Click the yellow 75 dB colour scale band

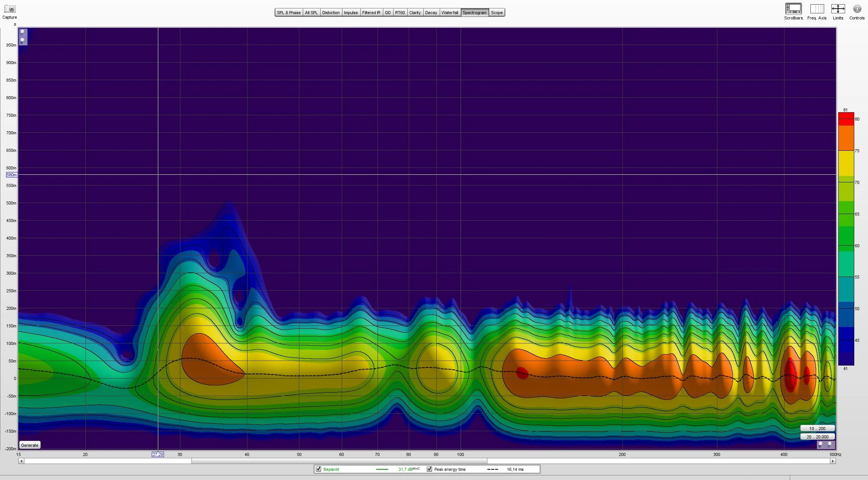(x=846, y=163)
